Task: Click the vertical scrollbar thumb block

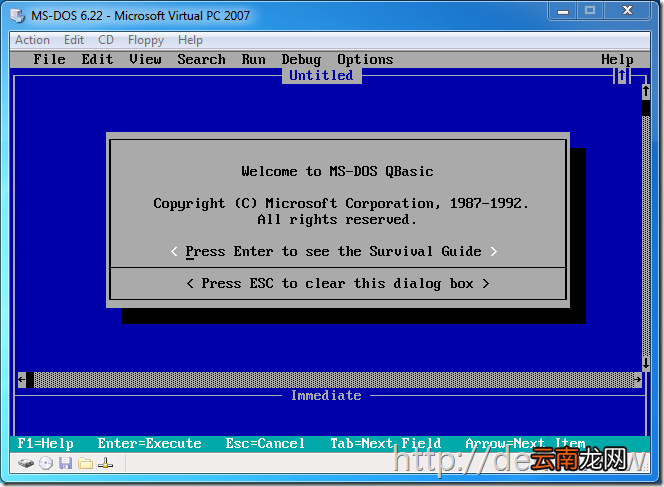Action: click(646, 108)
